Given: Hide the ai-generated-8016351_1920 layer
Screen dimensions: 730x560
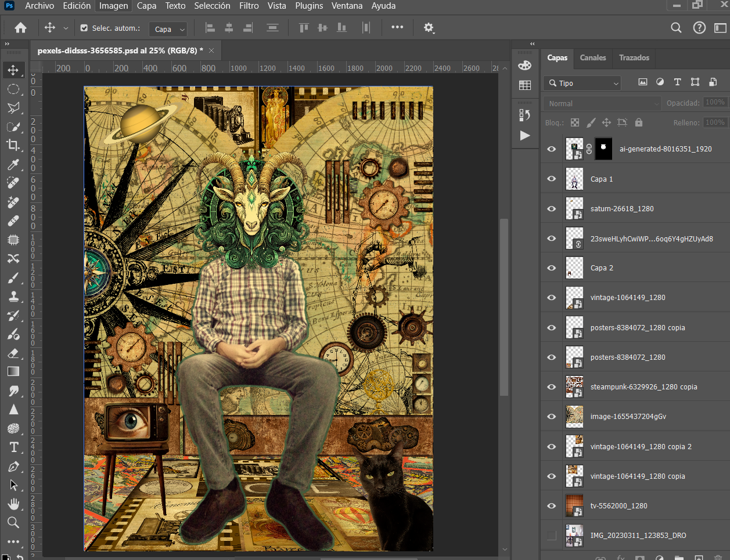Looking at the screenshot, I should (x=552, y=149).
